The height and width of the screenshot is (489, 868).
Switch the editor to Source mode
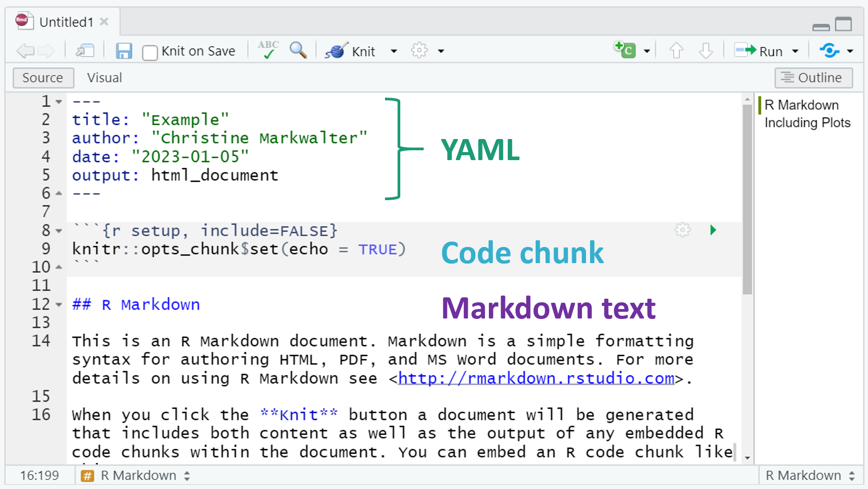43,78
